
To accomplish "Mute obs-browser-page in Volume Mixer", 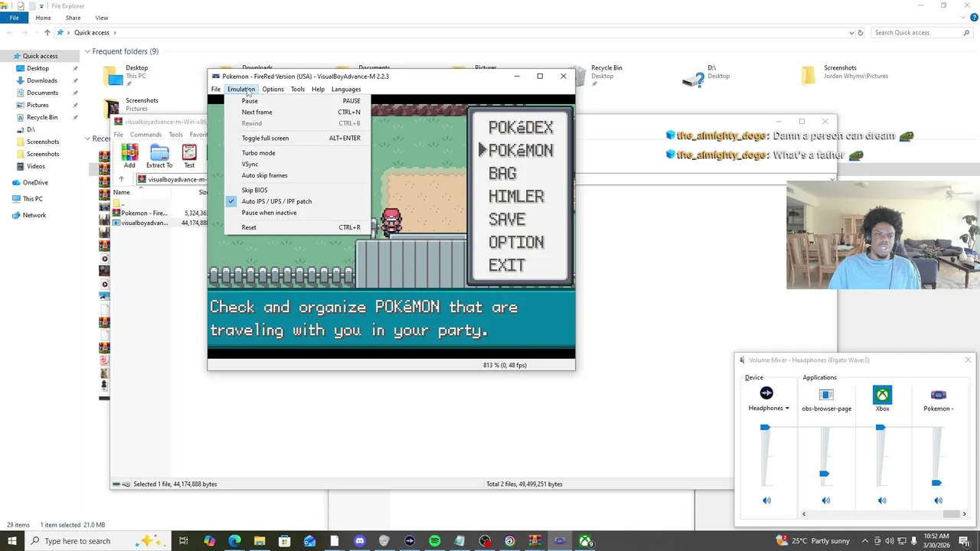I will 825,500.
